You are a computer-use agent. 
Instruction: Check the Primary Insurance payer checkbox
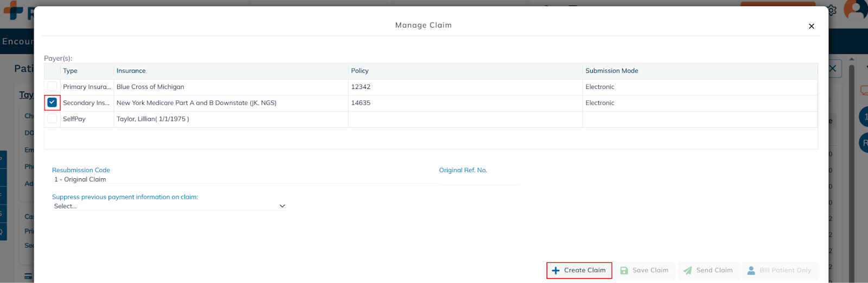[52, 86]
